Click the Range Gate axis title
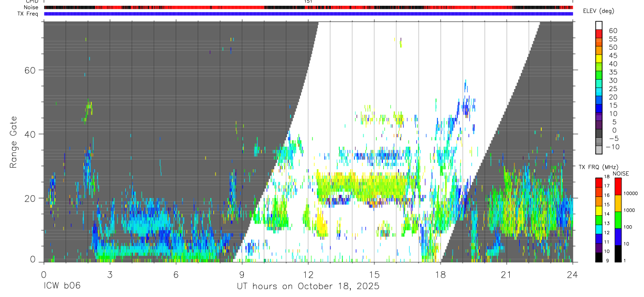 click(14, 142)
